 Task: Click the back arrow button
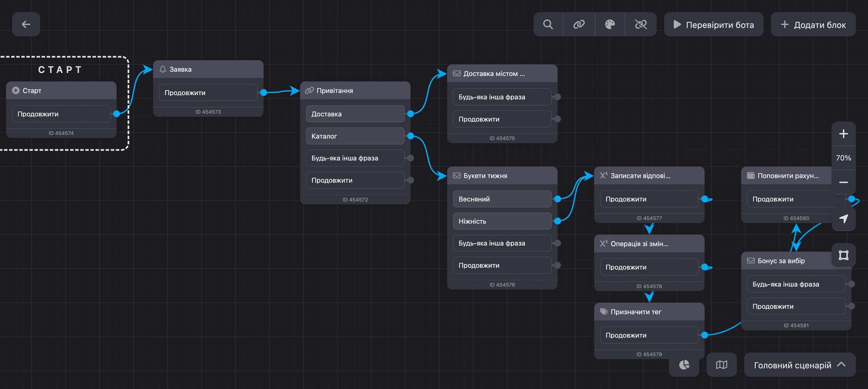click(x=26, y=24)
